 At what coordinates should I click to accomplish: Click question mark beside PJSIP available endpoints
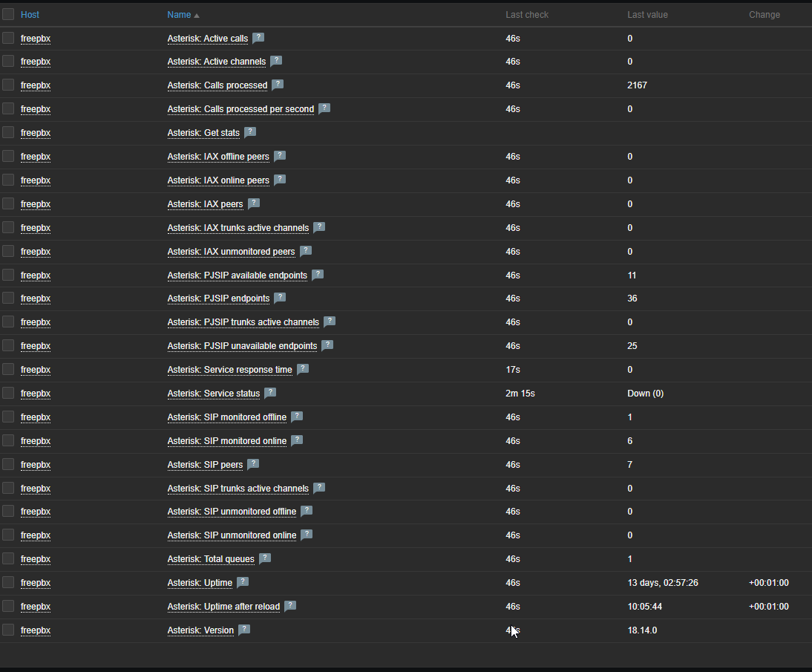coord(318,275)
